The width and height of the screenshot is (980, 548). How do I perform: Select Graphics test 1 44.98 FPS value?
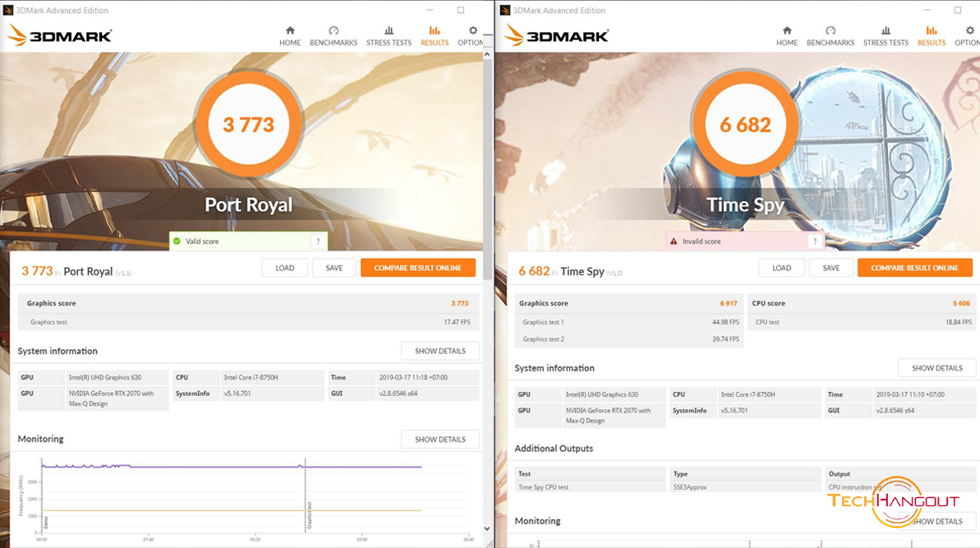click(x=725, y=322)
